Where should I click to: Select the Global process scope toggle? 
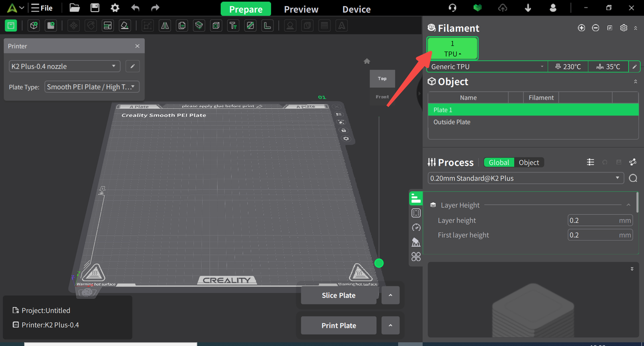(499, 163)
